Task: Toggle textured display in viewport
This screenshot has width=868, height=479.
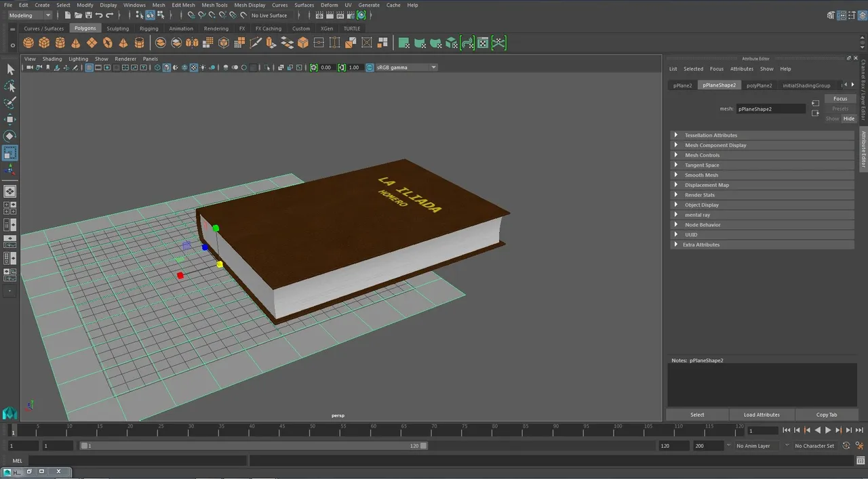Action: (x=193, y=68)
